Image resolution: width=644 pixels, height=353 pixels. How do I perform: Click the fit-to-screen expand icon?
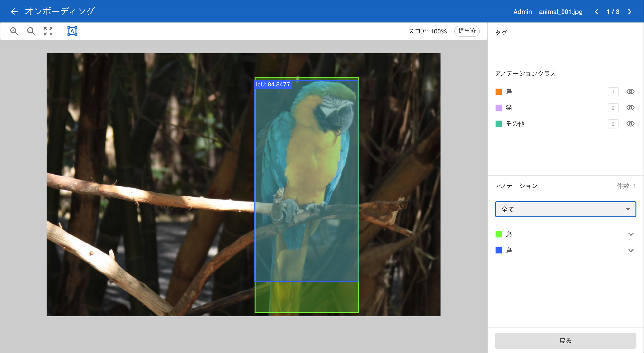pos(48,31)
